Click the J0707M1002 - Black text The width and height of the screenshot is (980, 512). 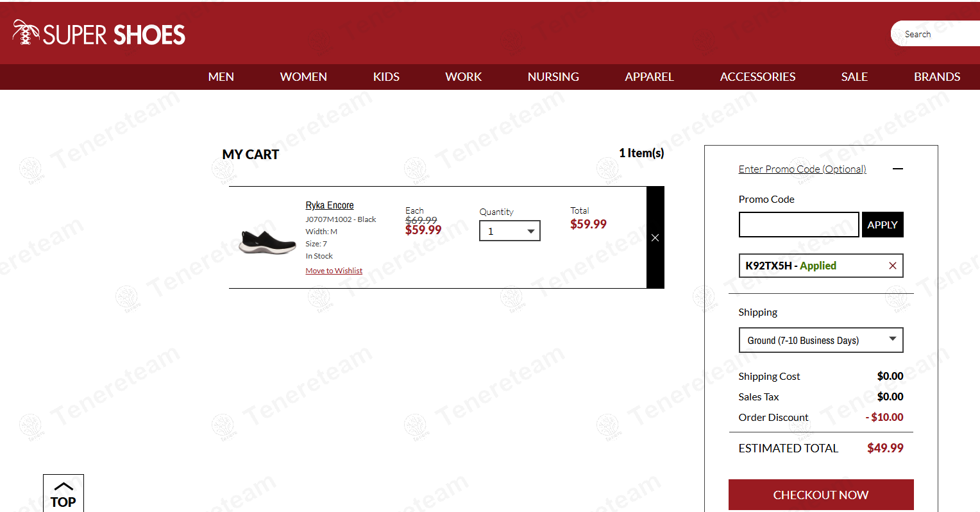tap(341, 219)
